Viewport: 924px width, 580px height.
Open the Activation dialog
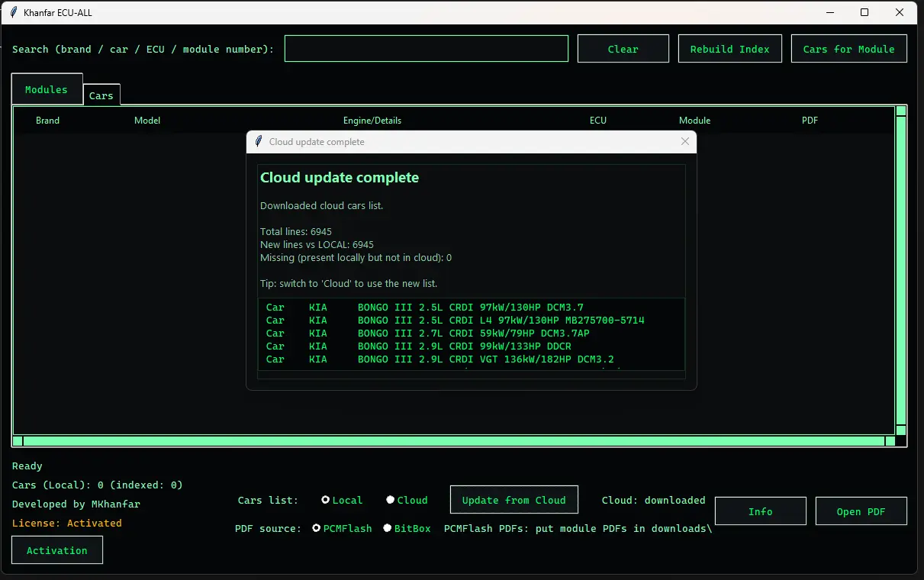pos(56,549)
